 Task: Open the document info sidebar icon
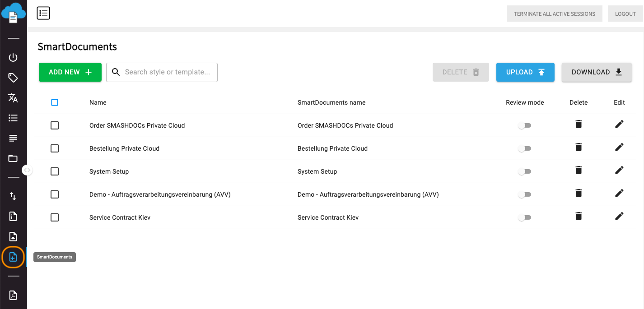(x=13, y=217)
